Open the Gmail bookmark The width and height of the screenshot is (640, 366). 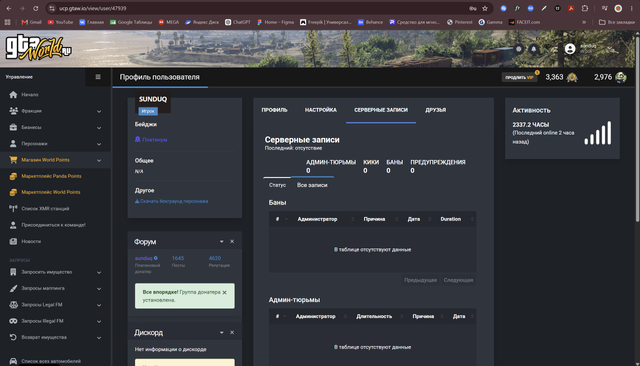click(x=31, y=22)
